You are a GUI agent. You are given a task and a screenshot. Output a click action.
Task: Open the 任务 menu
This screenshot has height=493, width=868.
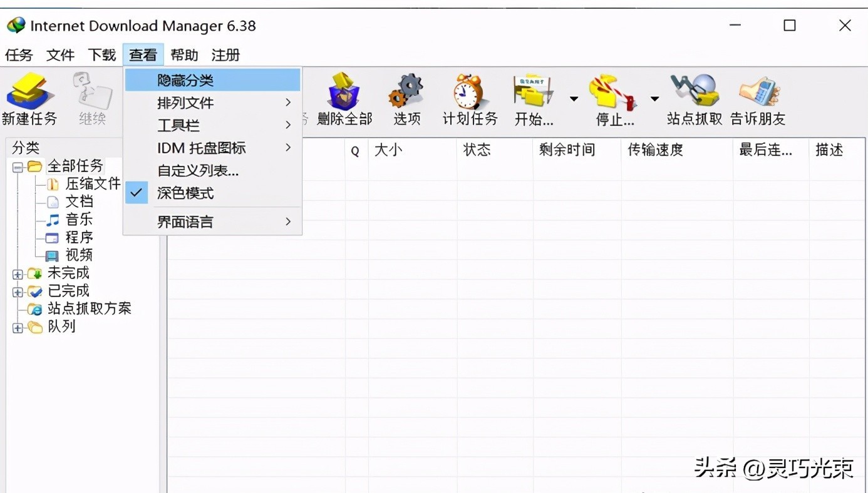[19, 55]
